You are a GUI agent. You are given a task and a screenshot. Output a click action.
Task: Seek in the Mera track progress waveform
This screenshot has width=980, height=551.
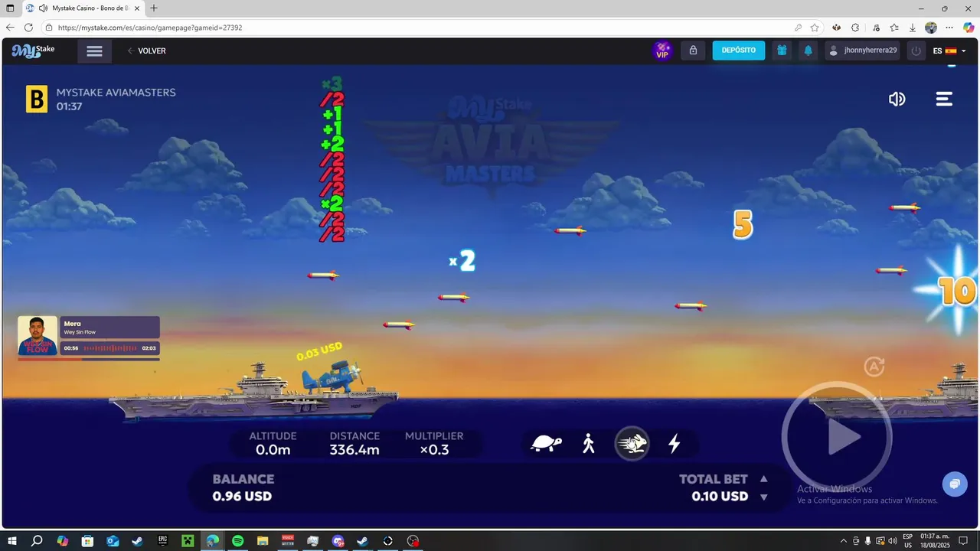(x=110, y=348)
